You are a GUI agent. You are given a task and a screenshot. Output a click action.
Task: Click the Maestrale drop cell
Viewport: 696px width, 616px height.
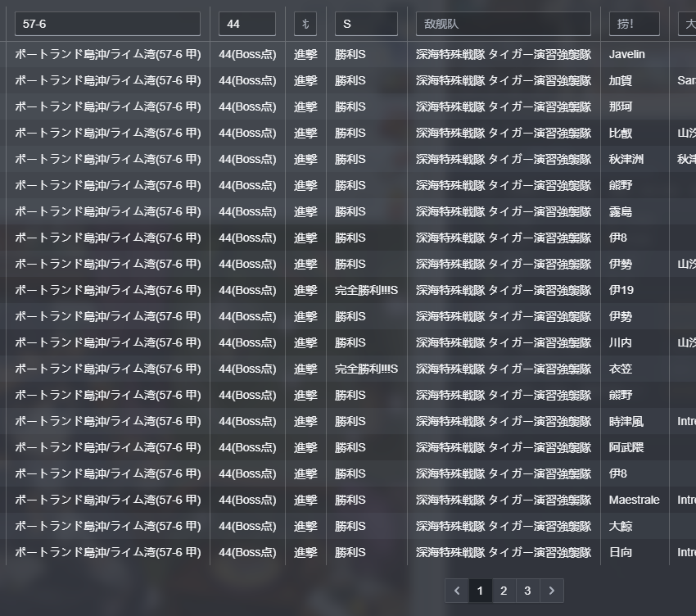coord(632,500)
